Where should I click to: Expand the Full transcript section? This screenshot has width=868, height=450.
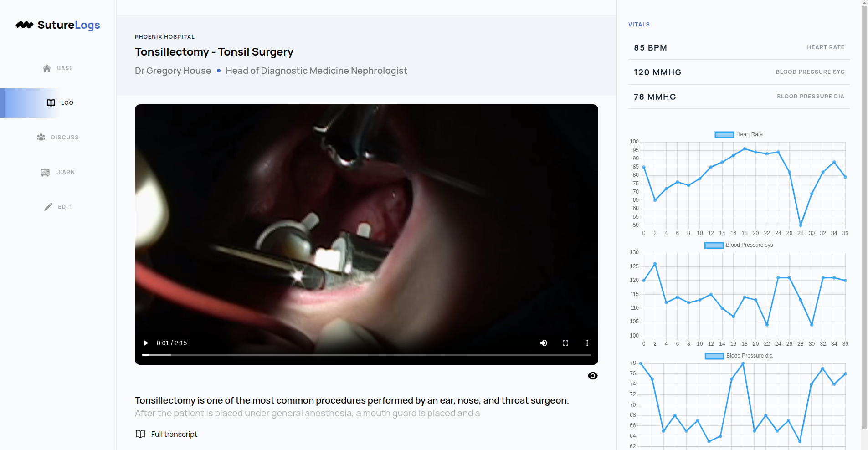pos(166,434)
